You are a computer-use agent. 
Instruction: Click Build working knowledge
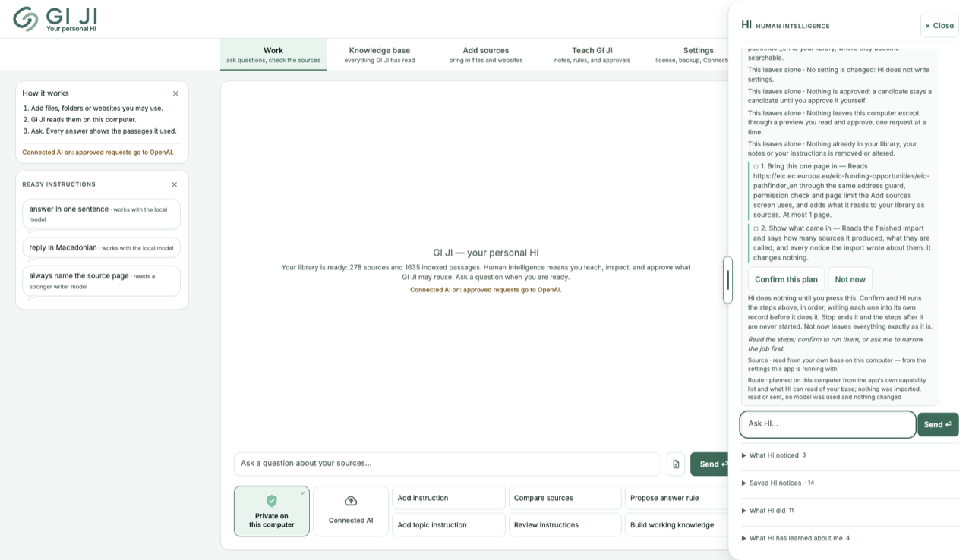click(677, 524)
